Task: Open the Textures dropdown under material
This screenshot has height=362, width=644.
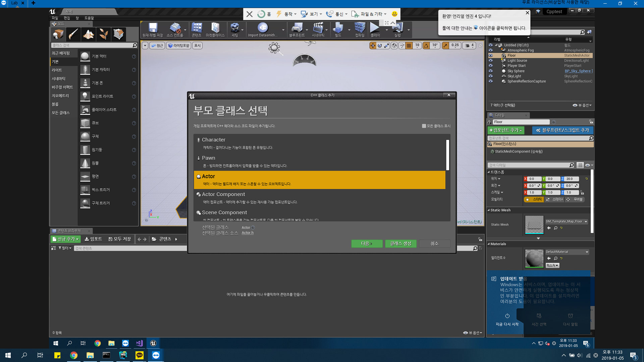Action: click(552, 265)
